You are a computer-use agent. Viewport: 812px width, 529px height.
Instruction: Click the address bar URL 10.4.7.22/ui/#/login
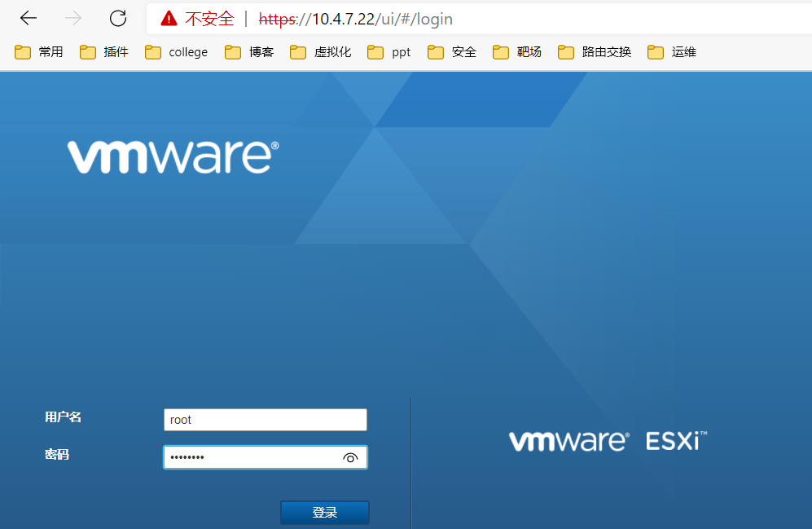point(356,20)
